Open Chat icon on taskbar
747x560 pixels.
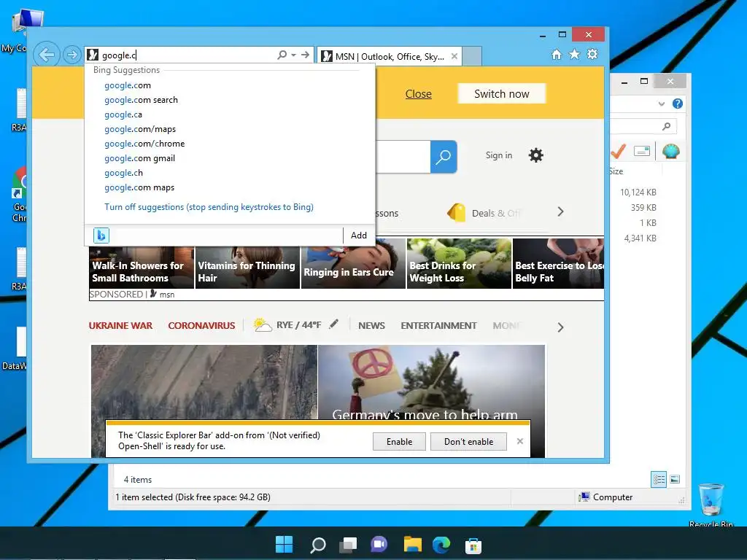point(379,544)
